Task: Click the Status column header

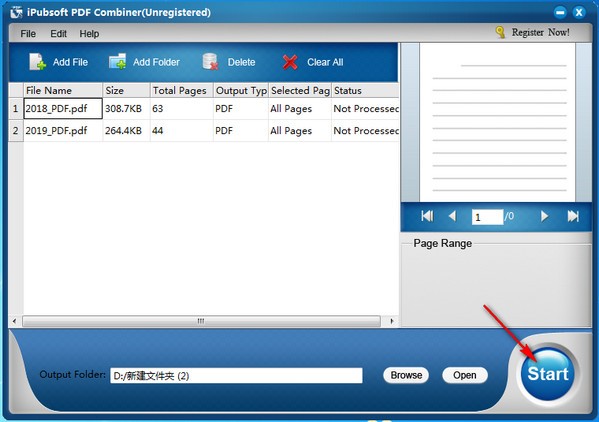Action: (365, 91)
